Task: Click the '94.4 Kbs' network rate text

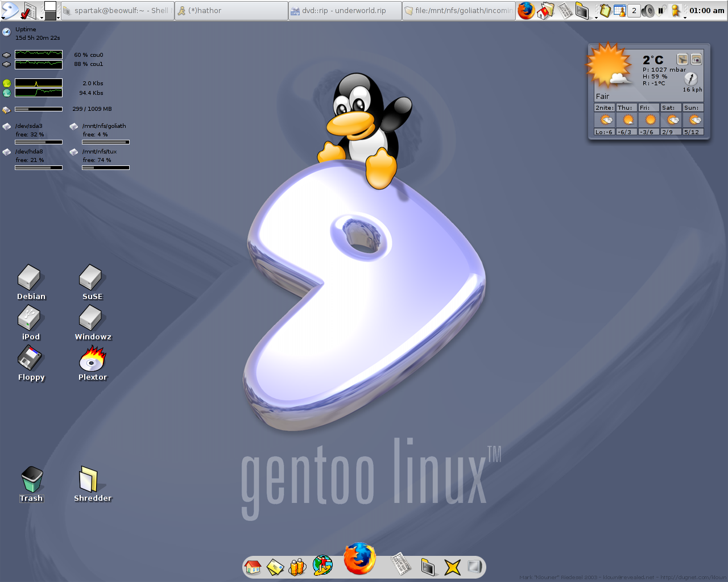Action: pos(91,93)
